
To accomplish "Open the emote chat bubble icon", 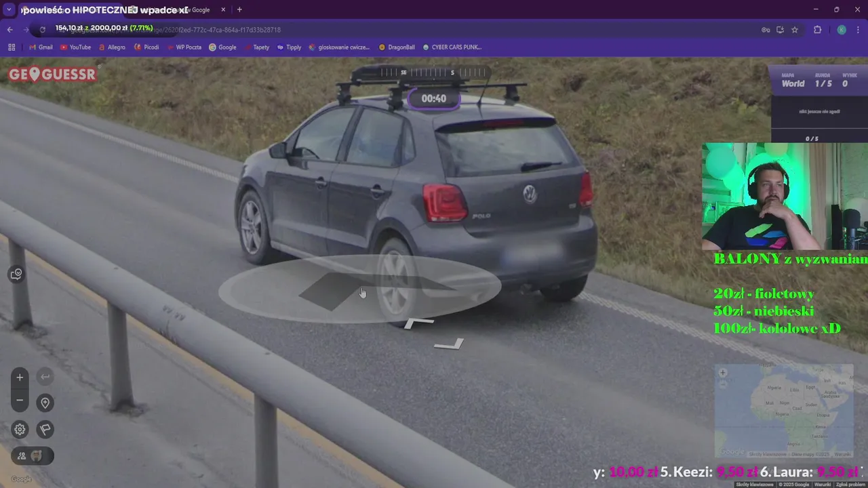I will 16,274.
